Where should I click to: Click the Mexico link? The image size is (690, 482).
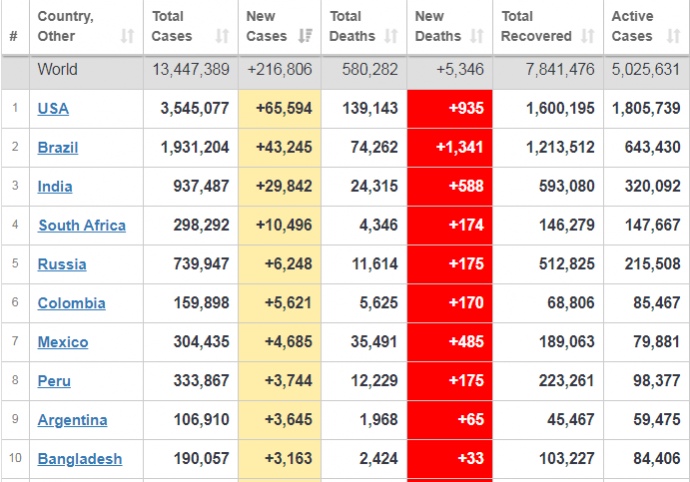pos(63,343)
